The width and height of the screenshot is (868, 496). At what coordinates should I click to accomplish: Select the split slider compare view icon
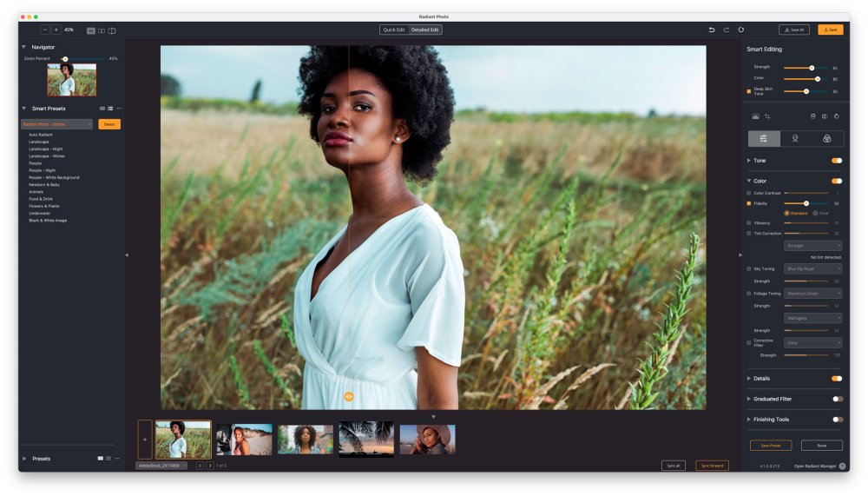click(x=112, y=31)
